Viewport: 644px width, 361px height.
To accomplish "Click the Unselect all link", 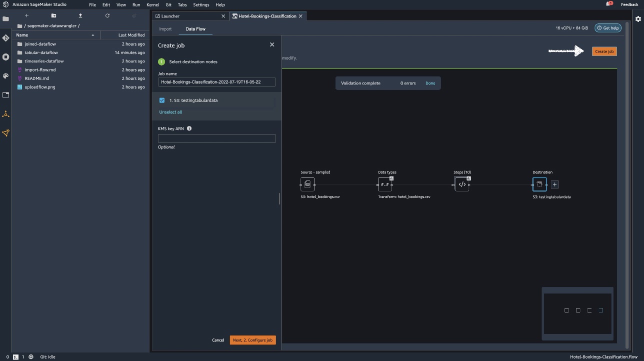I will pos(170,112).
